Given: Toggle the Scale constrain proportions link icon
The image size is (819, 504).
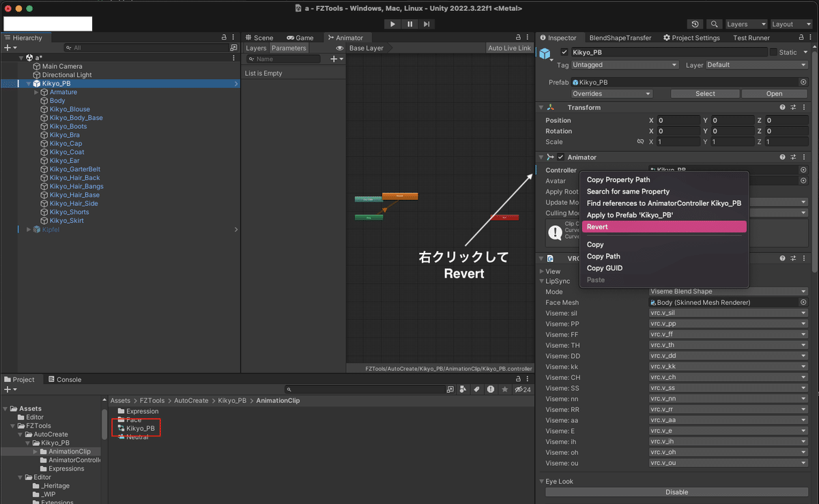Looking at the screenshot, I should coord(640,142).
